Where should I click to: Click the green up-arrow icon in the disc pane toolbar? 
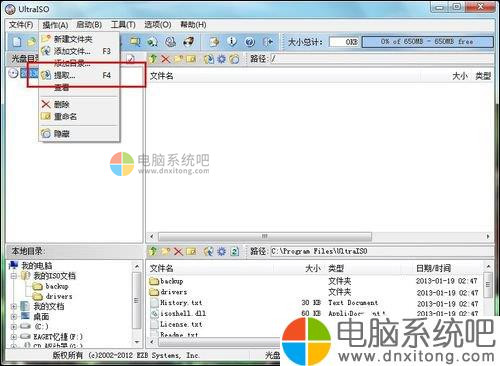pos(153,59)
